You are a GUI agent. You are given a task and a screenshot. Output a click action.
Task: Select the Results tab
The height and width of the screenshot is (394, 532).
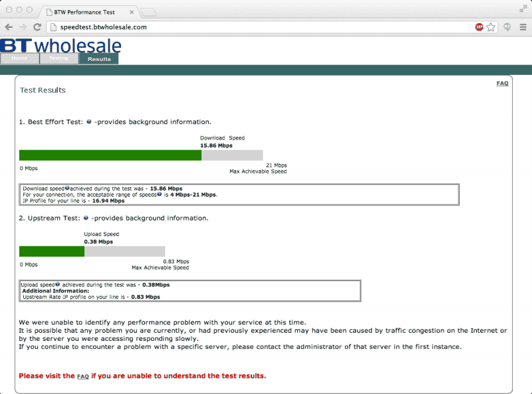coord(99,58)
